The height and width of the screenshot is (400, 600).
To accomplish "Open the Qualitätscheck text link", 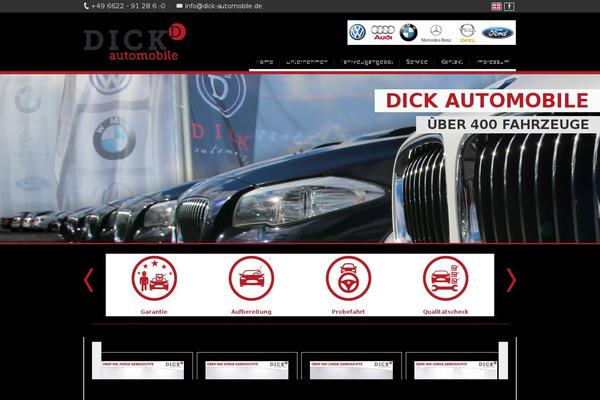I will [x=445, y=312].
